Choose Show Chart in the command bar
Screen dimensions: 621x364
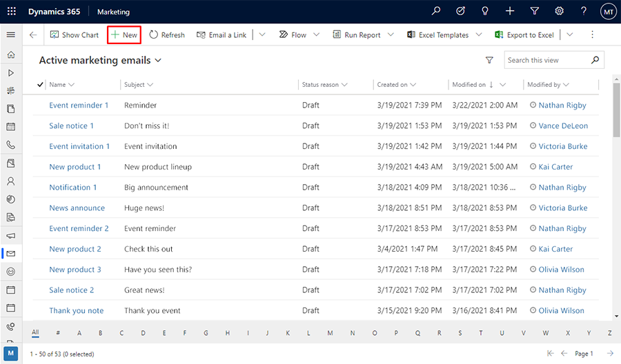[74, 35]
